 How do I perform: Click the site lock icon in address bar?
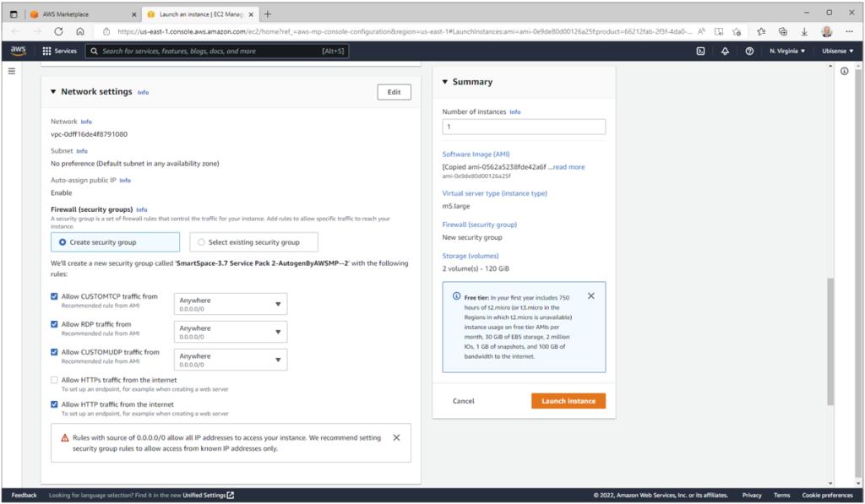coord(106,31)
